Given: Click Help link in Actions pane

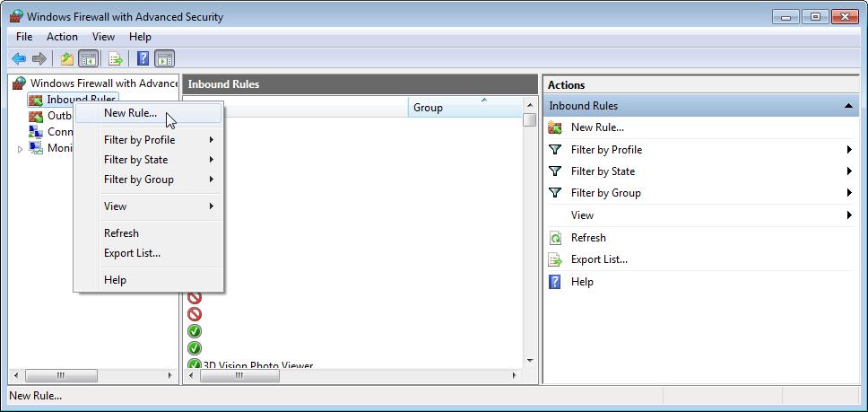Looking at the screenshot, I should [x=582, y=281].
